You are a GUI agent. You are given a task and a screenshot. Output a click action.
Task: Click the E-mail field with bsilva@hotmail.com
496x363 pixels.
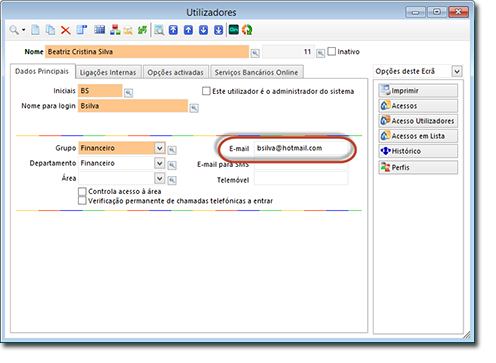[301, 148]
